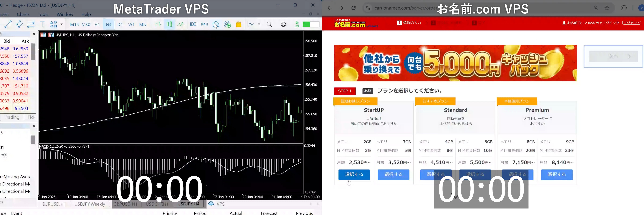Open the Window menu
This screenshot has height=215, width=644.
pyautogui.click(x=65, y=14)
